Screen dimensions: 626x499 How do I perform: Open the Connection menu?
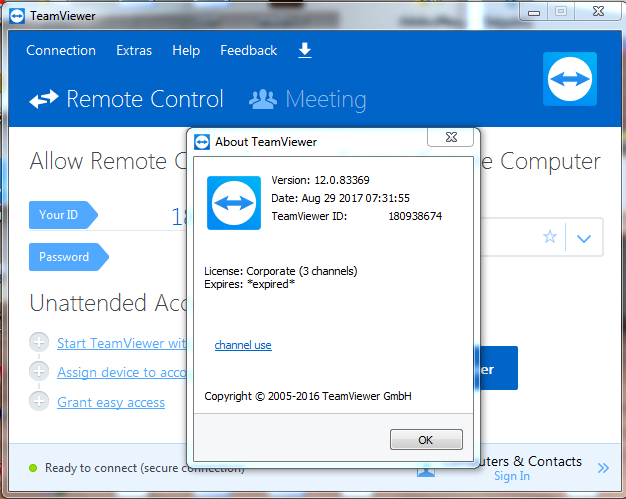(x=61, y=51)
